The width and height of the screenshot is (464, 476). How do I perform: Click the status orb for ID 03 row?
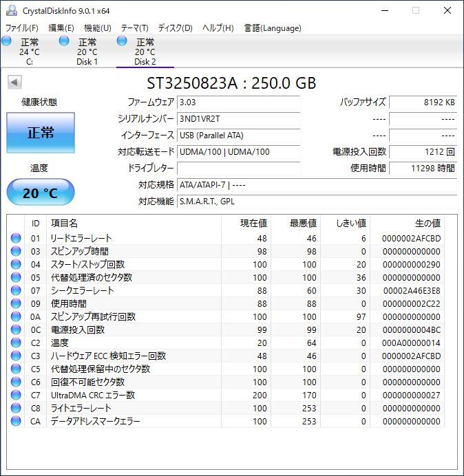16,251
